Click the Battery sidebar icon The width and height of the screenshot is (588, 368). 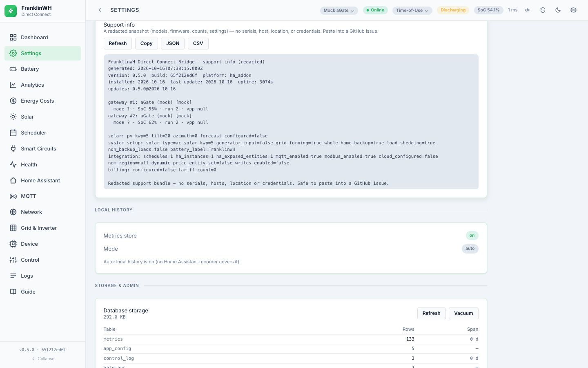click(13, 69)
